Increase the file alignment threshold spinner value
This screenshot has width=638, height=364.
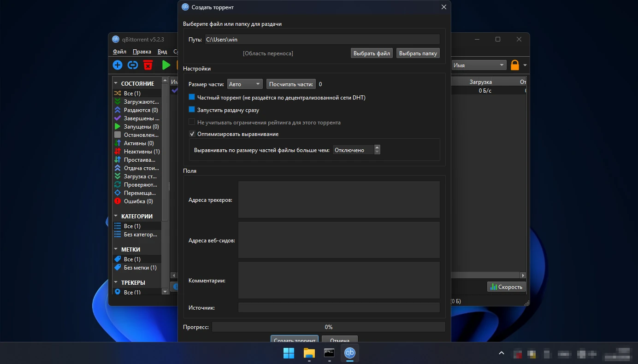point(377,147)
